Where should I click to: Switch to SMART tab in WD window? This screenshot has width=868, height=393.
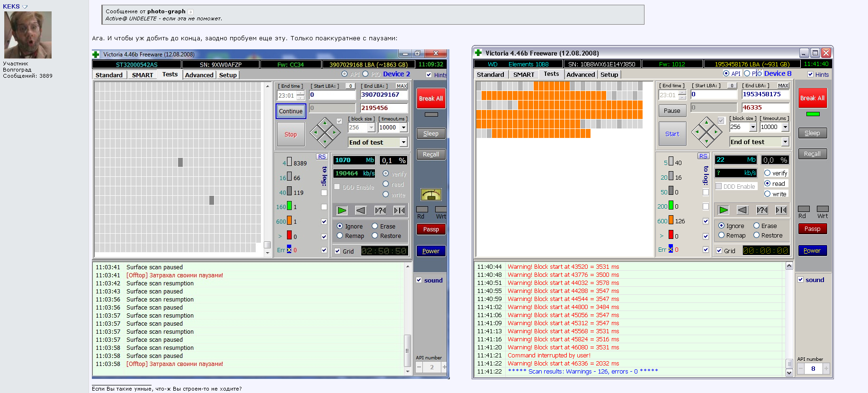coord(523,74)
